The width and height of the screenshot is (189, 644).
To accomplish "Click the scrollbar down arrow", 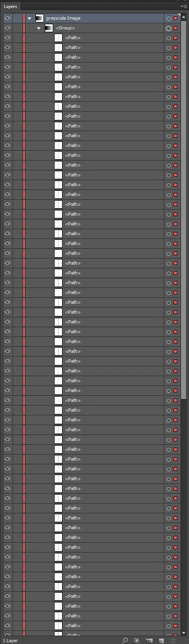I will pos(184,633).
